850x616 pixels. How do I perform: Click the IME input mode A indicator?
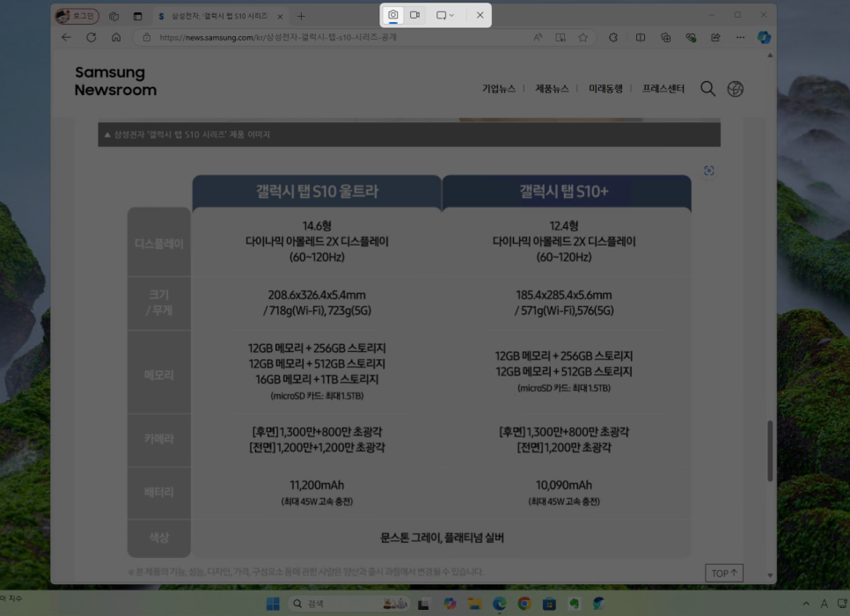[824, 604]
